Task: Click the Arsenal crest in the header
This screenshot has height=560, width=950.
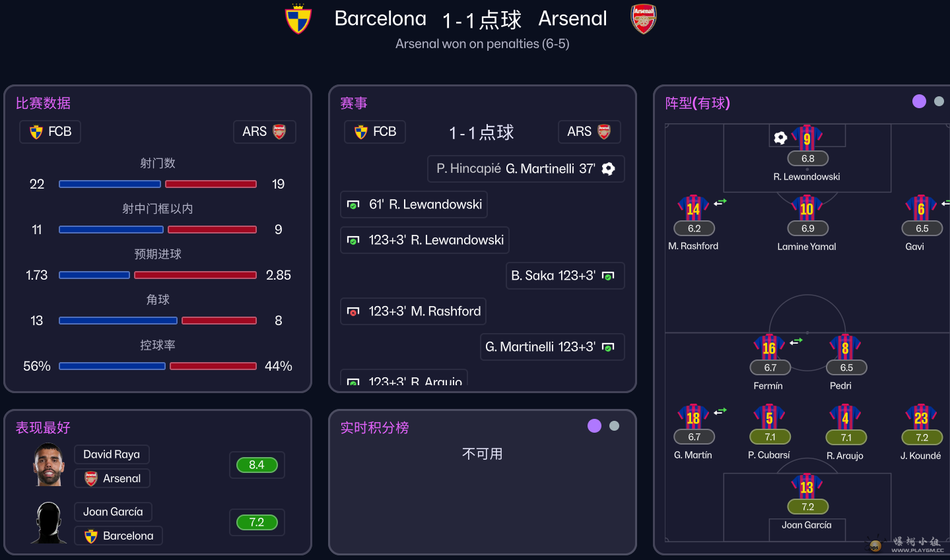Action: pyautogui.click(x=643, y=19)
